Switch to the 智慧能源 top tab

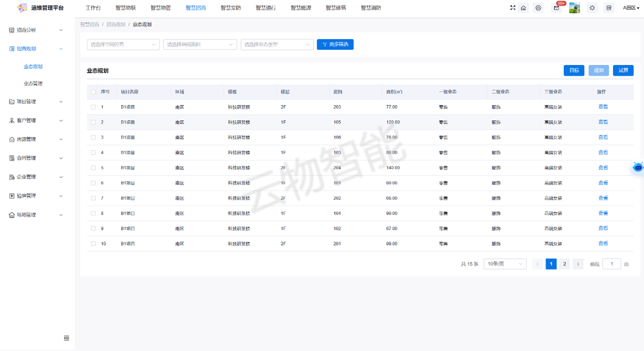click(x=301, y=8)
